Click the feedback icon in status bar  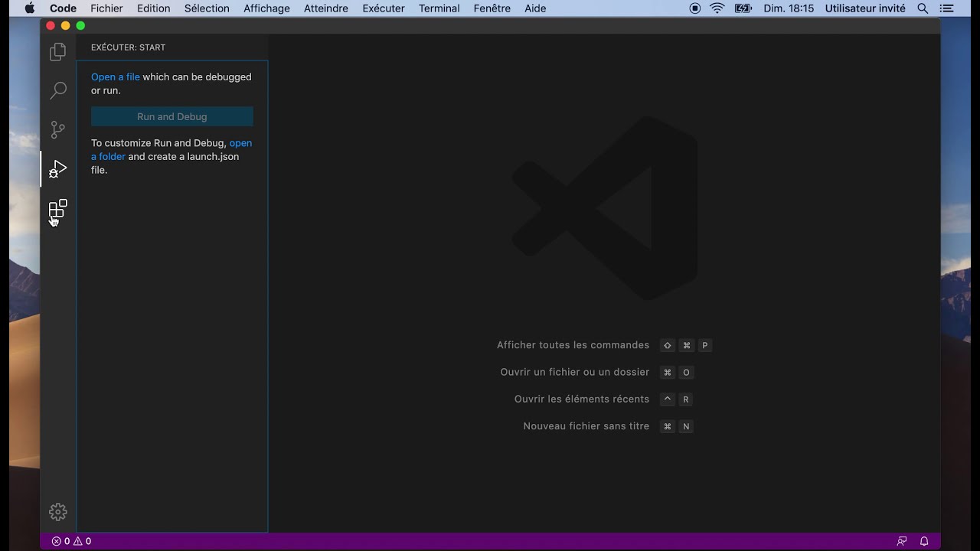902,541
